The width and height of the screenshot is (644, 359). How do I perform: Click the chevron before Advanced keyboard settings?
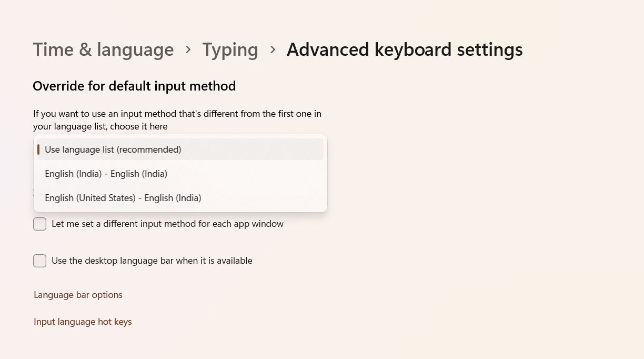tap(273, 49)
